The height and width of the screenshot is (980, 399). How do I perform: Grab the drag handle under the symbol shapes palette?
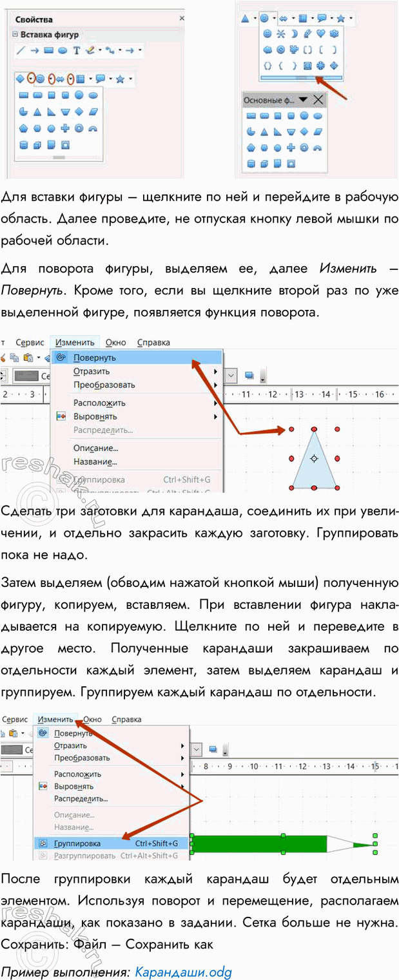coord(302,78)
